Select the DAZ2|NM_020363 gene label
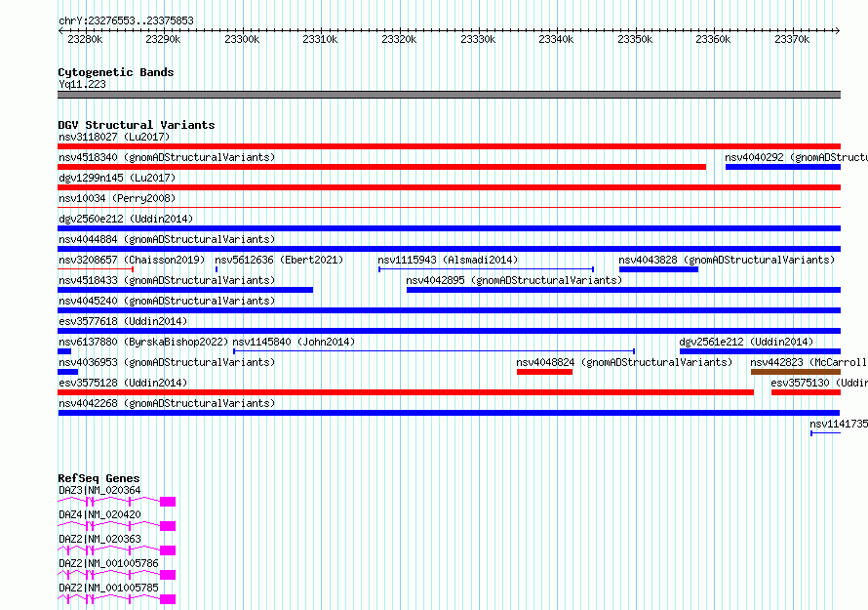The image size is (868, 610). (99, 539)
